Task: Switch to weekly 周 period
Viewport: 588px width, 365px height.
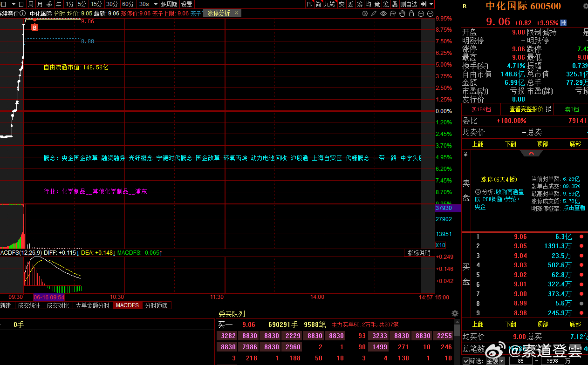Action: tap(31, 4)
